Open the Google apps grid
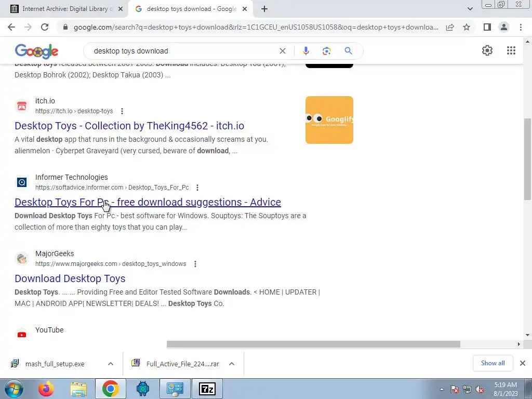The height and width of the screenshot is (399, 532). [x=511, y=50]
